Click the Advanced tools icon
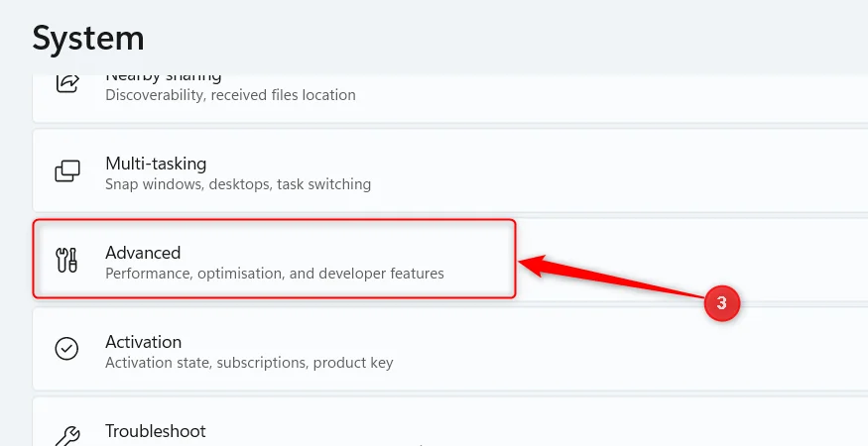Viewport: 868px width, 446px height. (x=67, y=260)
